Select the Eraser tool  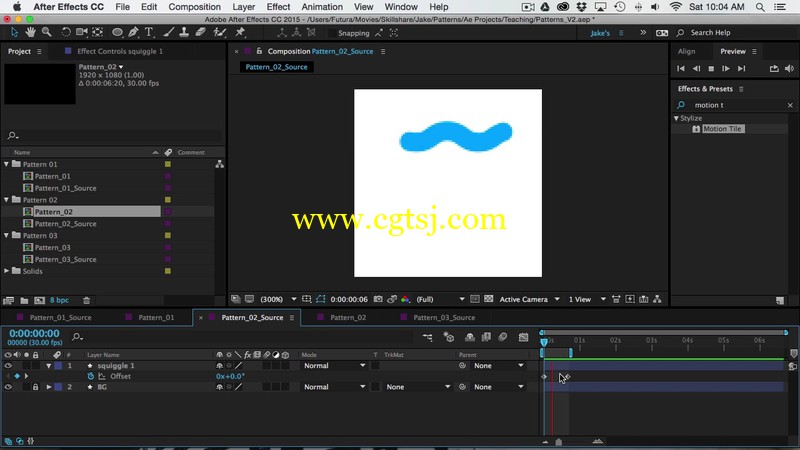coord(201,32)
